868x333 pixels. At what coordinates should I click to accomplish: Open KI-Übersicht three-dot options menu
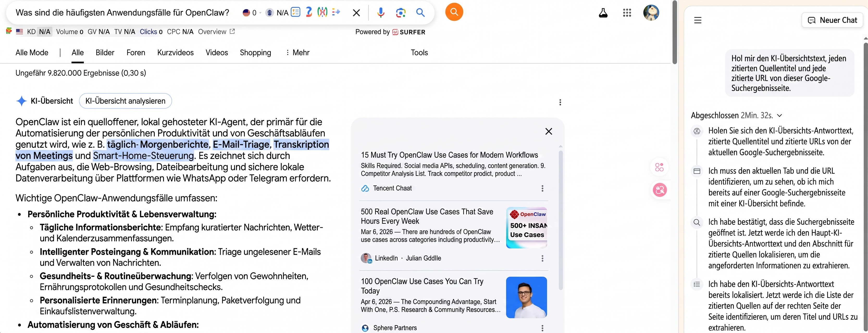click(560, 102)
